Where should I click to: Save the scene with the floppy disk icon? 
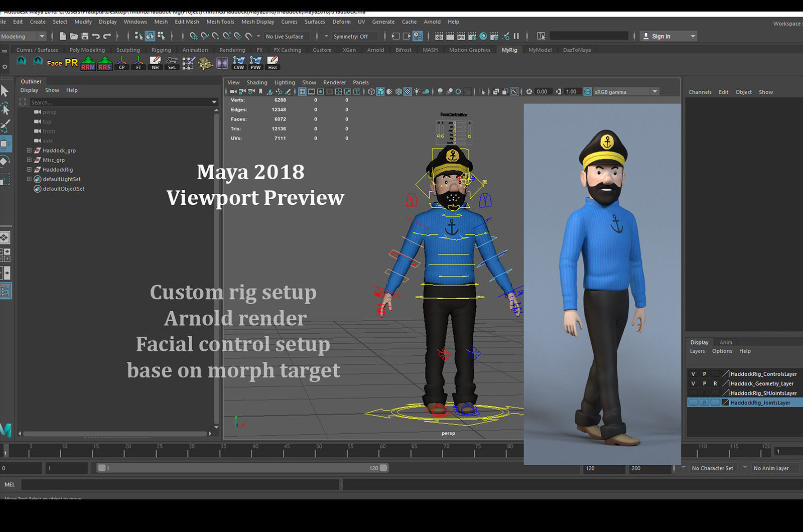coord(85,36)
